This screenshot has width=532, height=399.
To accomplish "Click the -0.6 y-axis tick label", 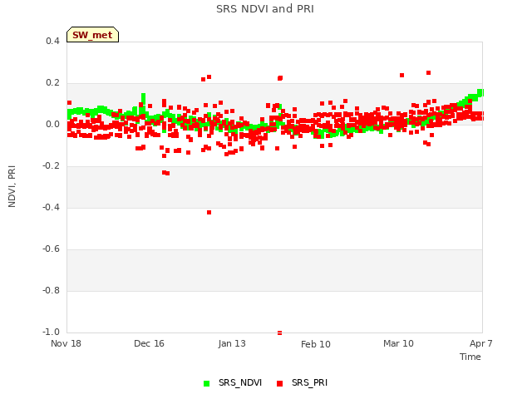I will (x=51, y=249).
